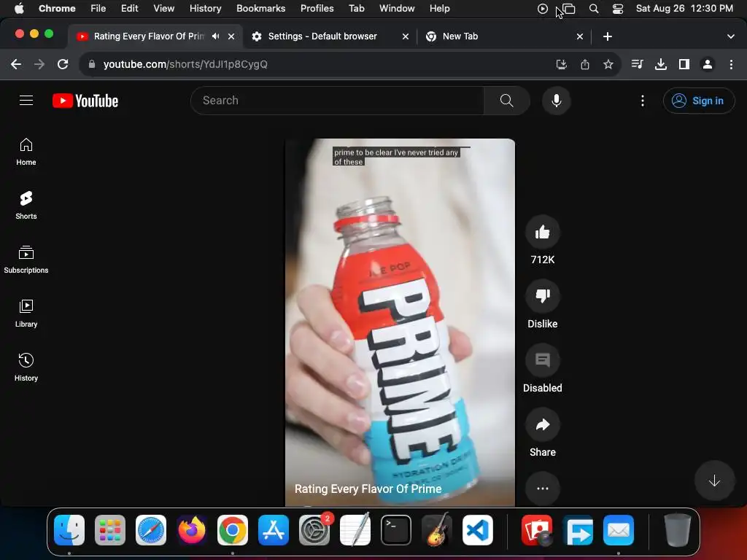
Task: Open Chrome profile menu
Action: (708, 64)
